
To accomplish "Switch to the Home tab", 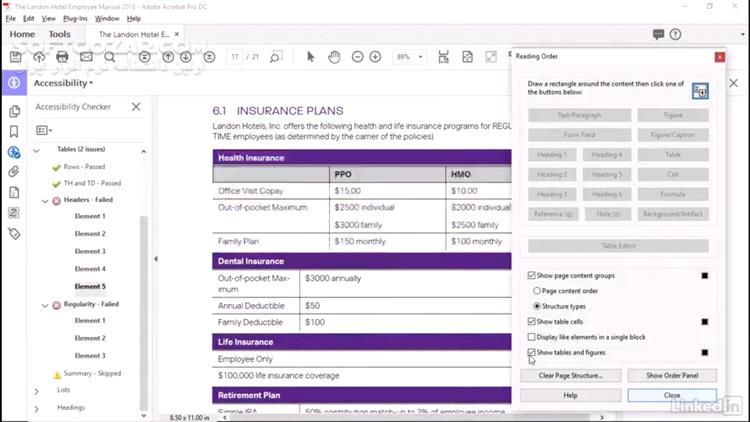I will click(22, 34).
